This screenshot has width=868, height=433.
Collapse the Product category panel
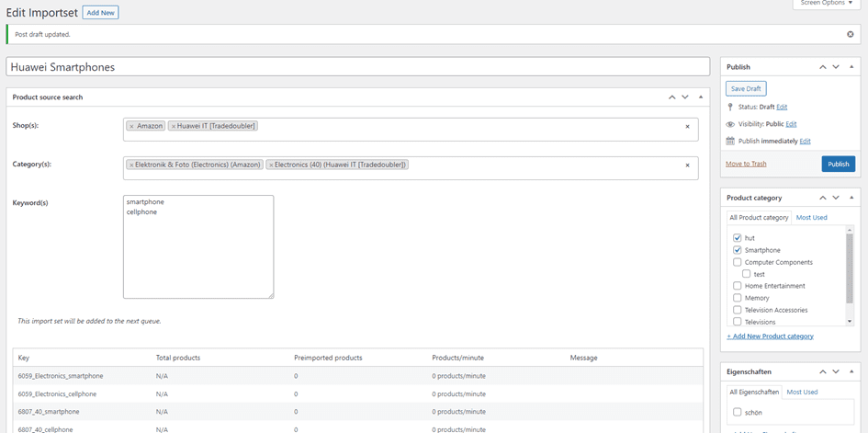(x=851, y=198)
